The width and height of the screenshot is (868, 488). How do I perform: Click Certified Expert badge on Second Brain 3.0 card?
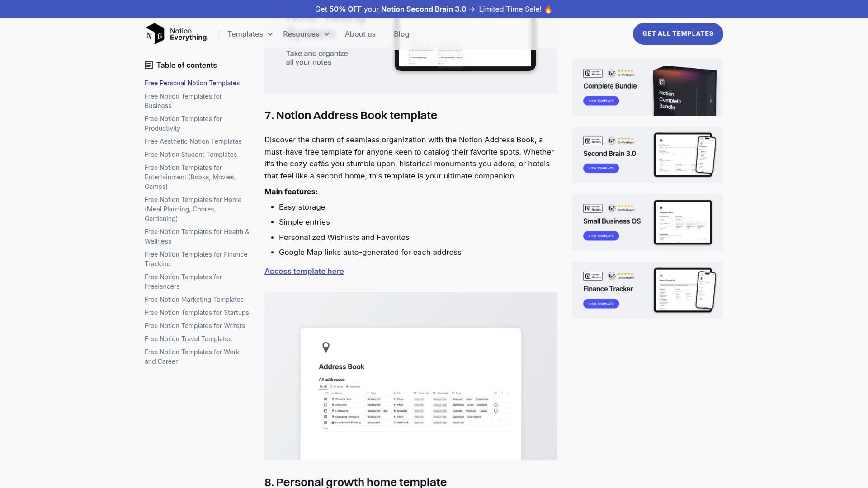tap(621, 141)
